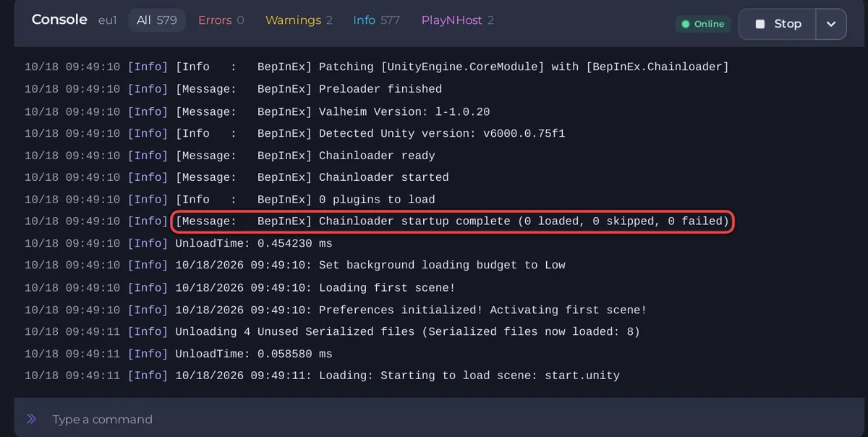Image resolution: width=868 pixels, height=437 pixels.
Task: Select the 'UnloadTime: 0.454230 ms' line
Action: click(179, 243)
